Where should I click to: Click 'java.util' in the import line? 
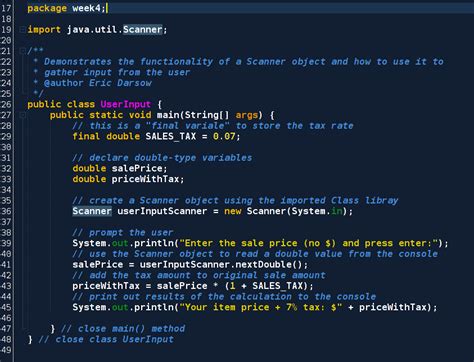92,30
